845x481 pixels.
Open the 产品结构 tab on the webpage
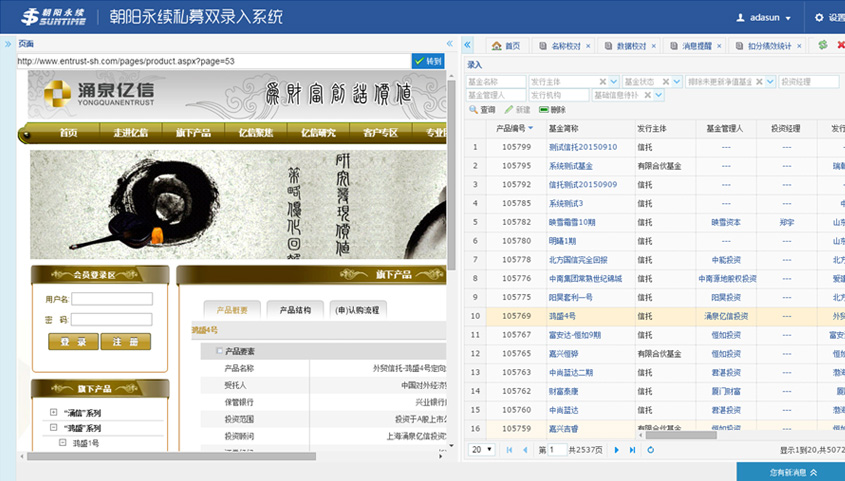[301, 310]
